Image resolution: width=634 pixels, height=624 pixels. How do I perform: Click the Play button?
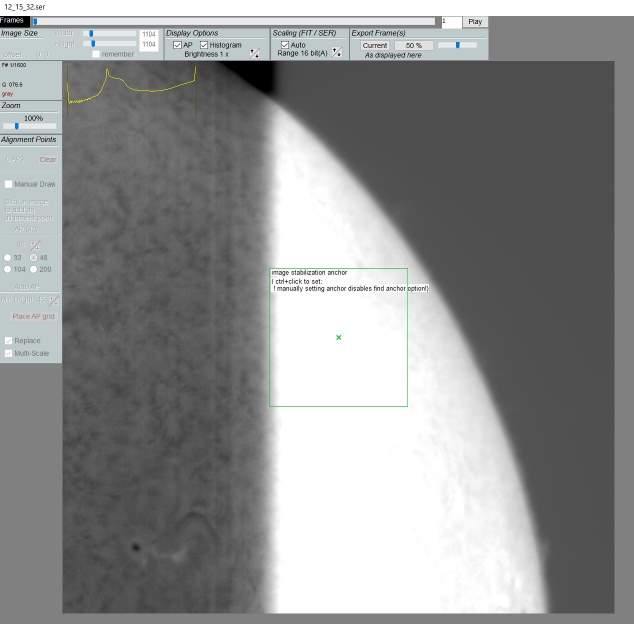[x=475, y=22]
